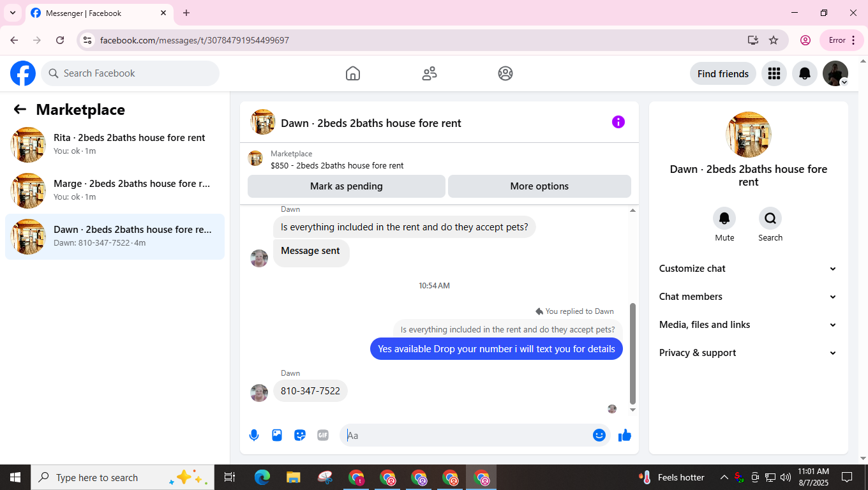
Task: Go back using the Marketplace arrow
Action: [20, 109]
